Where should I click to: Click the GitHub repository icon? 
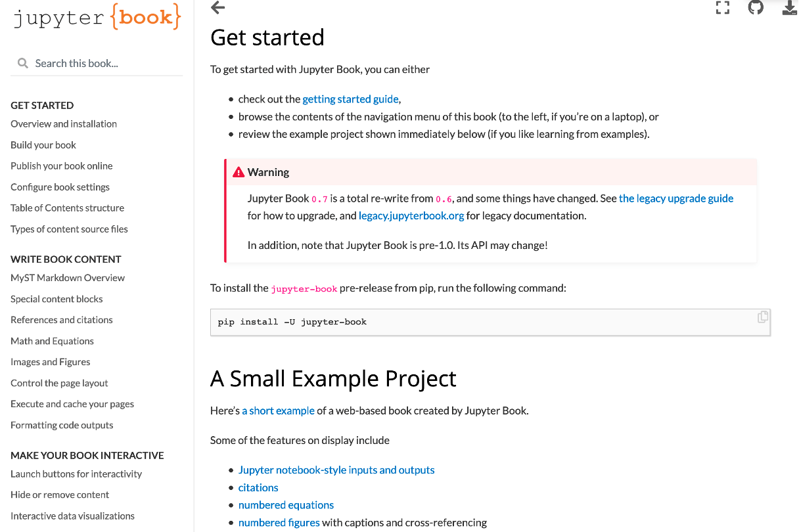pyautogui.click(x=756, y=8)
